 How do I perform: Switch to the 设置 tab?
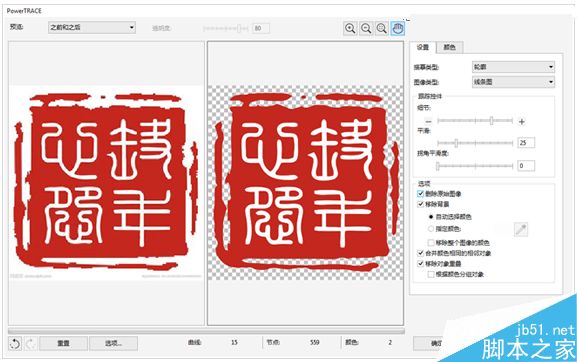tap(423, 47)
